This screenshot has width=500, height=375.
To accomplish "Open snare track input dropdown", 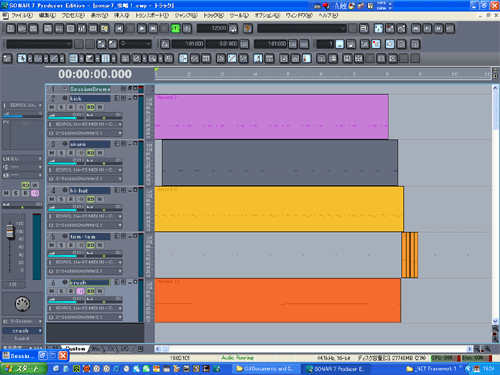I will [x=85, y=170].
